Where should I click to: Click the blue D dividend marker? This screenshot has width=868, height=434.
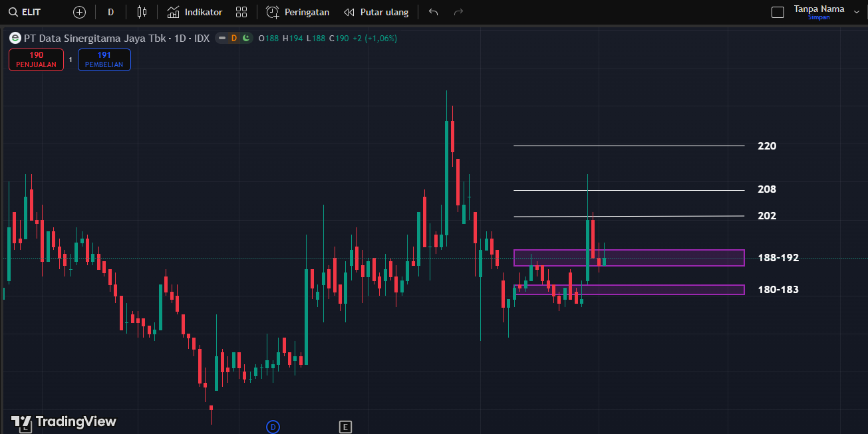[x=273, y=427]
